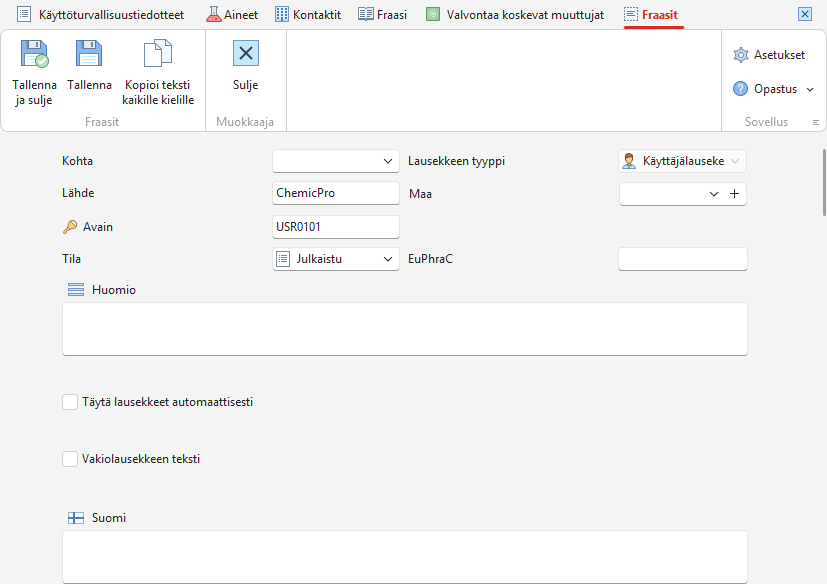Click the Lähde field containing ChemicPro
Image resolution: width=827 pixels, height=584 pixels.
point(336,193)
